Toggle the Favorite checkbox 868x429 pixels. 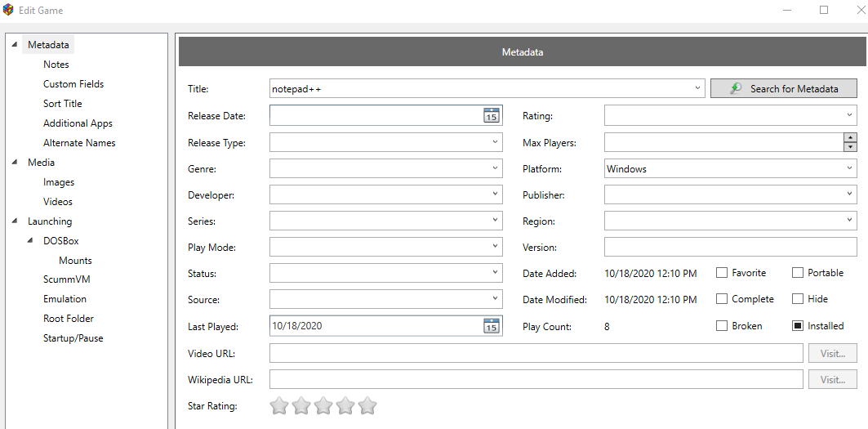tap(721, 273)
